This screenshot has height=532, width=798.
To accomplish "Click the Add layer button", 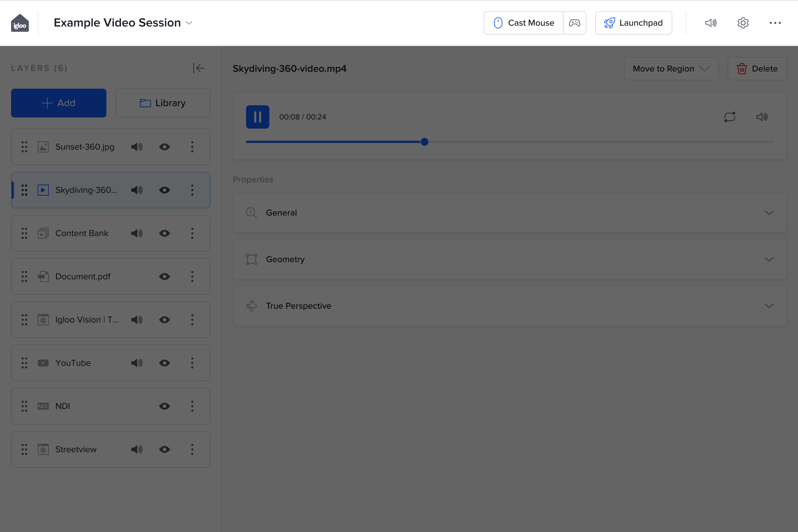I will 59,103.
